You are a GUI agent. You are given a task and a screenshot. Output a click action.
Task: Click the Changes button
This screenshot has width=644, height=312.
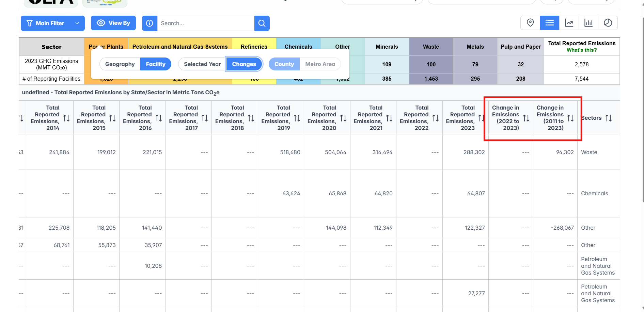click(244, 64)
